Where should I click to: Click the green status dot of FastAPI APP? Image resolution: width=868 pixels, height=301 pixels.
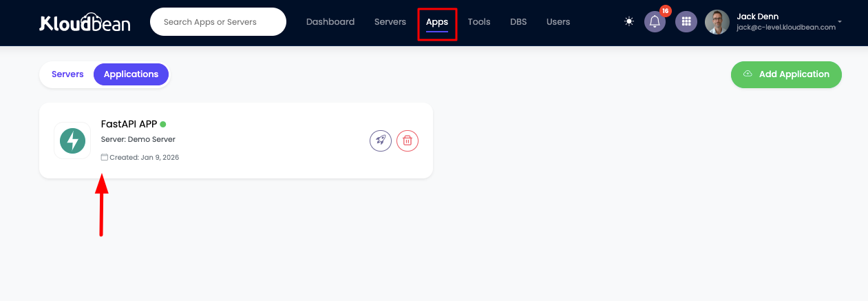point(163,125)
